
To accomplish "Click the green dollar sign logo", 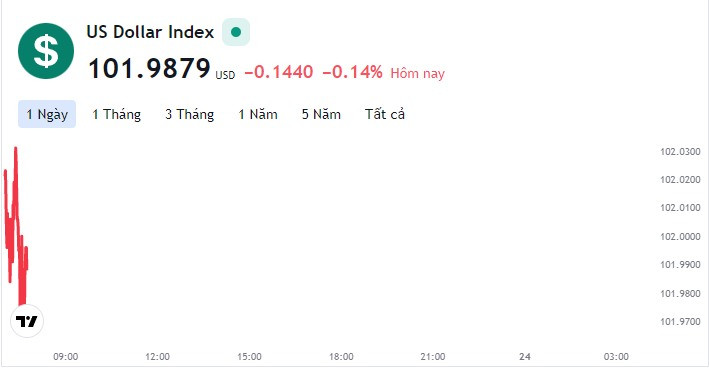I will point(46,51).
